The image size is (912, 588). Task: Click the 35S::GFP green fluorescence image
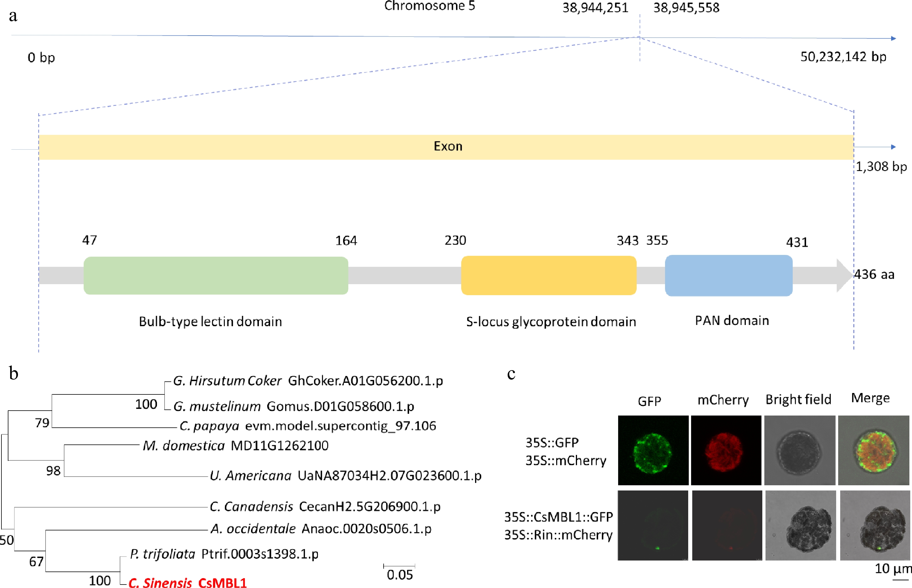[x=653, y=450]
